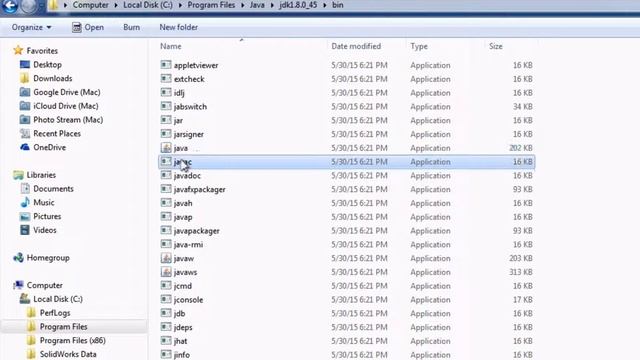Select the jcmd file icon

click(x=166, y=286)
